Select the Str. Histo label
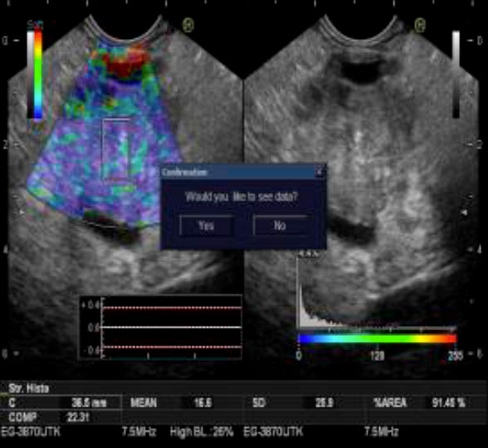The width and height of the screenshot is (488, 448). pyautogui.click(x=29, y=388)
